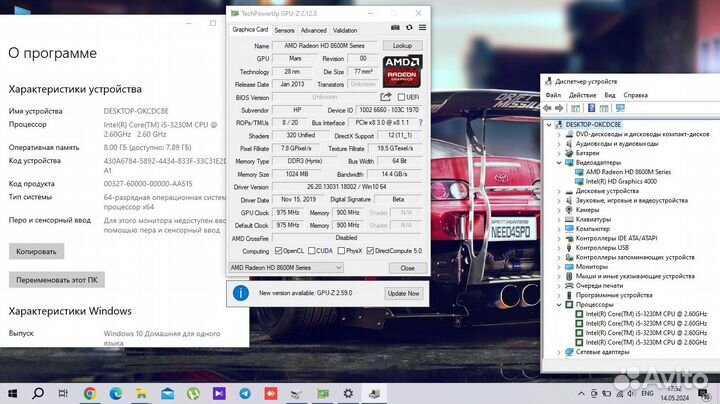720x404 pixels.
Task: Open uTorrent from the taskbar
Action: tap(193, 393)
